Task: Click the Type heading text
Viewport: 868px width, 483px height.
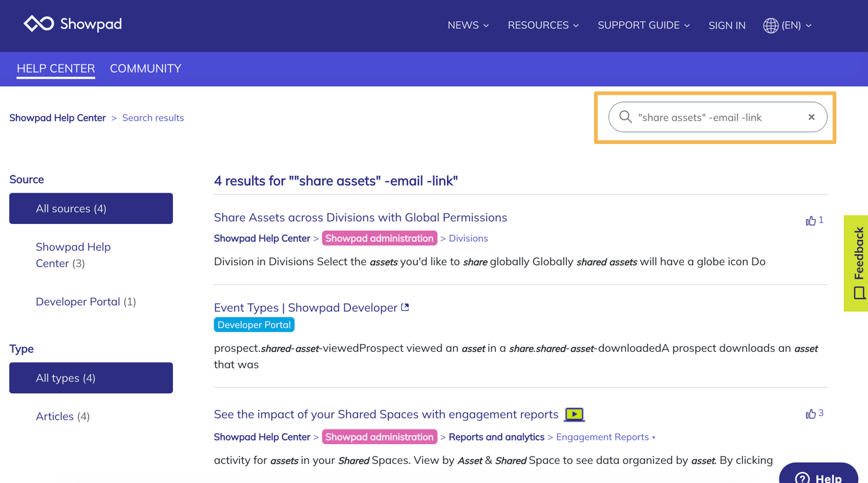Action: tap(22, 349)
